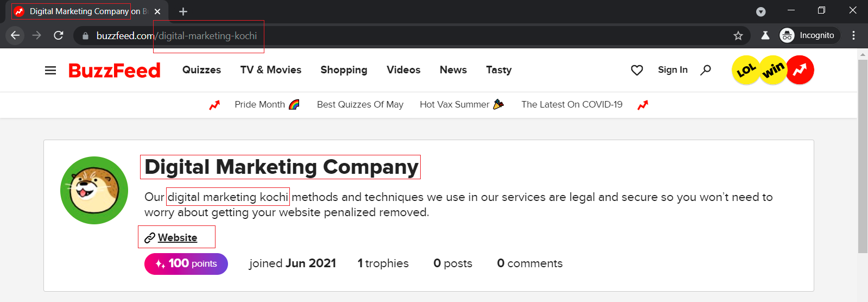Click the red trending arrow badge
The width and height of the screenshot is (868, 302).
click(x=800, y=70)
